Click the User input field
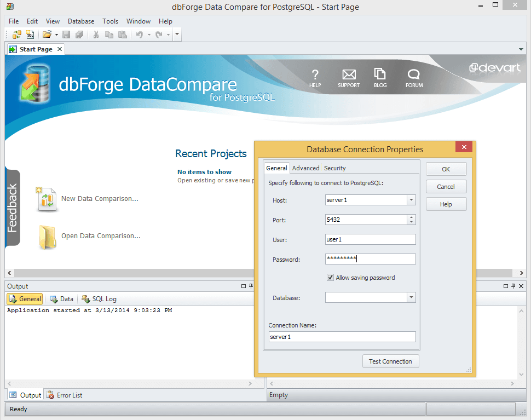The image size is (531, 420). pos(370,239)
